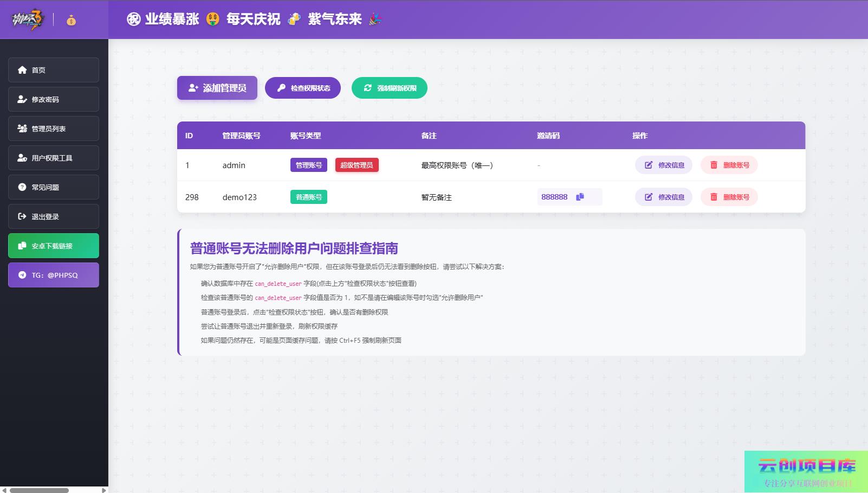The width and height of the screenshot is (868, 493).
Task: Click the key icon on 检查权限状态
Action: point(281,88)
